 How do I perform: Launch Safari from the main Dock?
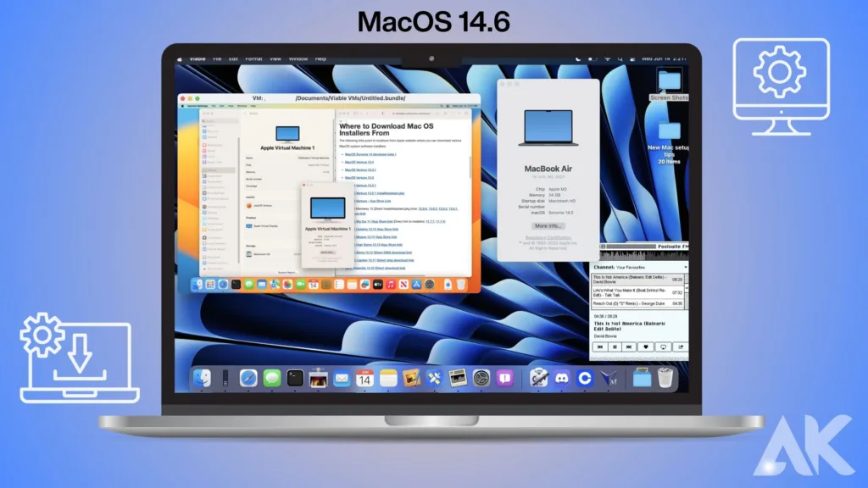pyautogui.click(x=248, y=379)
